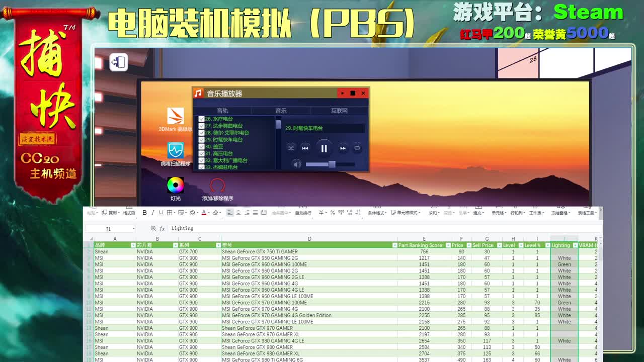Switch to the 音轨 tab
This screenshot has width=644, height=362.
pos(222,111)
